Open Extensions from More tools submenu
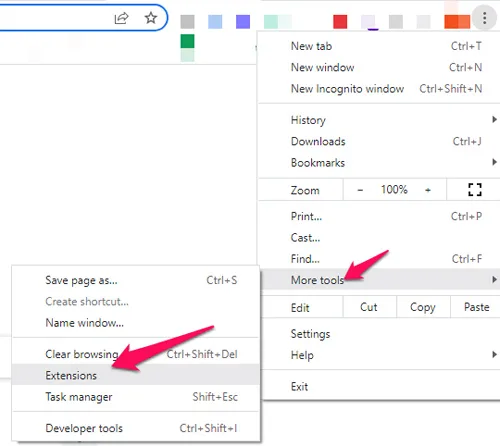 (x=136, y=375)
